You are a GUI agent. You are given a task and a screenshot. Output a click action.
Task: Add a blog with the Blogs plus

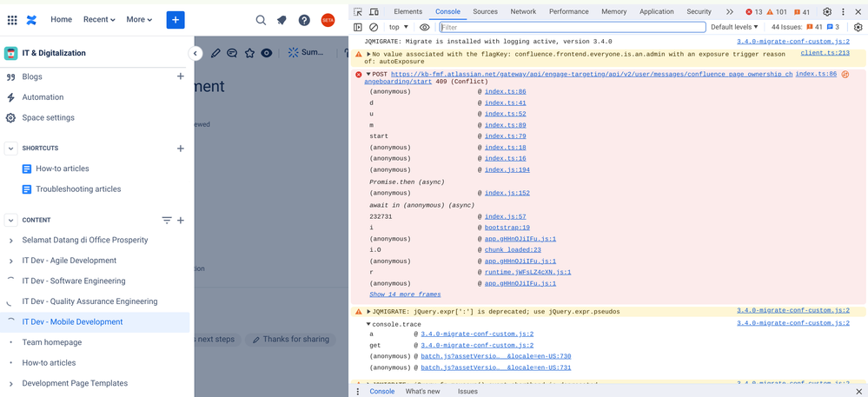point(180,76)
